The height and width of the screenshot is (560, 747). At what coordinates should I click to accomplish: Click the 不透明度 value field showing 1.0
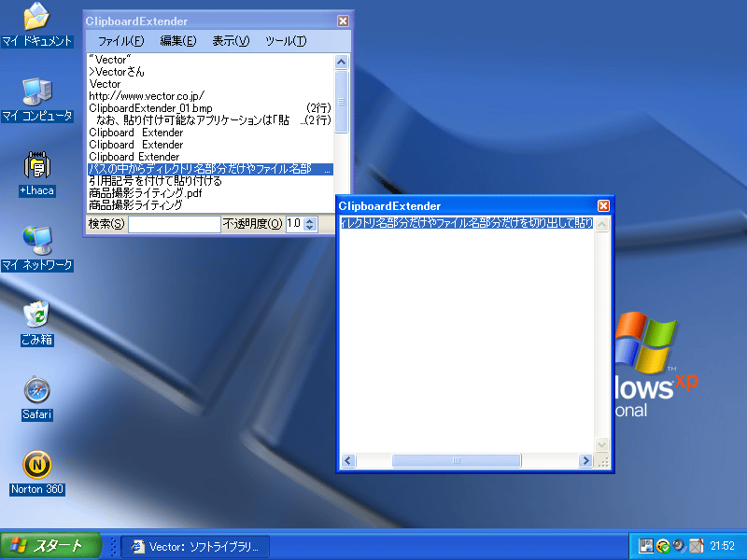pos(295,224)
